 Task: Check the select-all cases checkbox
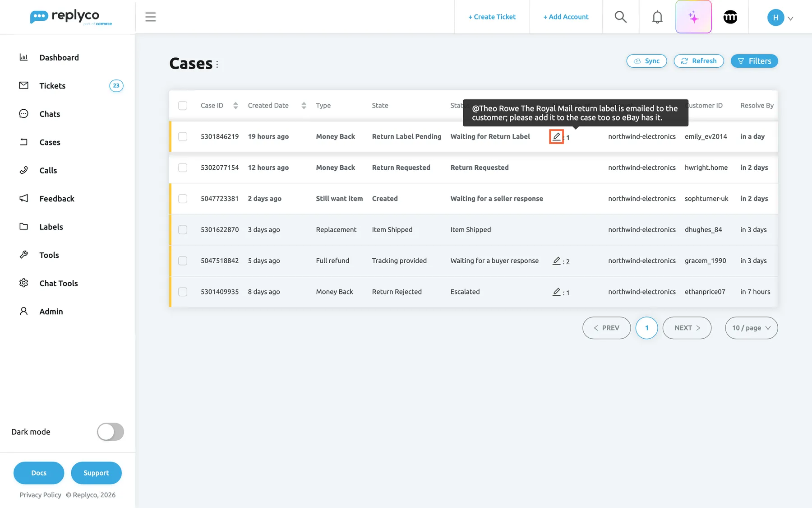[183, 106]
